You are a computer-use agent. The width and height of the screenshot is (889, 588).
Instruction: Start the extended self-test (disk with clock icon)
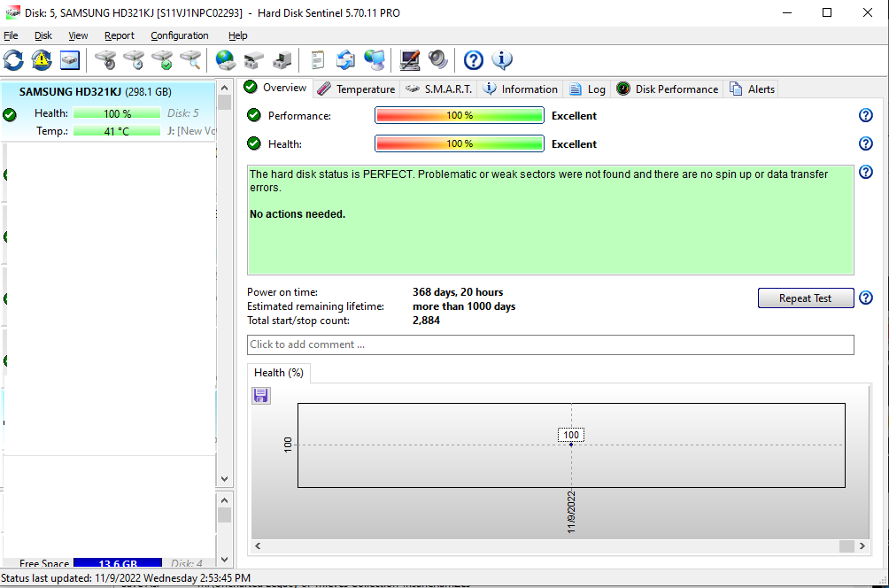(134, 60)
